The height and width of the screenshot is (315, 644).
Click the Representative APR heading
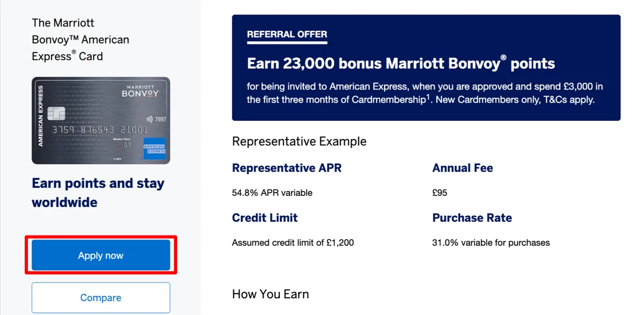tap(287, 168)
